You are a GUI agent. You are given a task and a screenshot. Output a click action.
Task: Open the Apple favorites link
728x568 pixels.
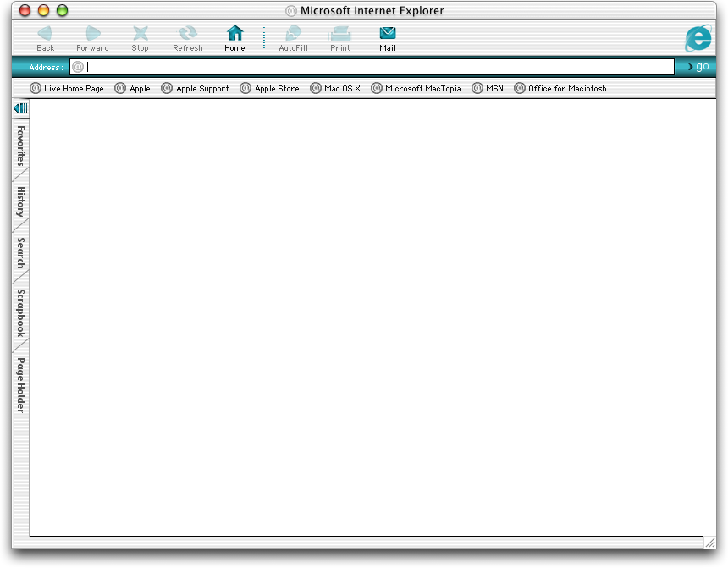pos(132,88)
